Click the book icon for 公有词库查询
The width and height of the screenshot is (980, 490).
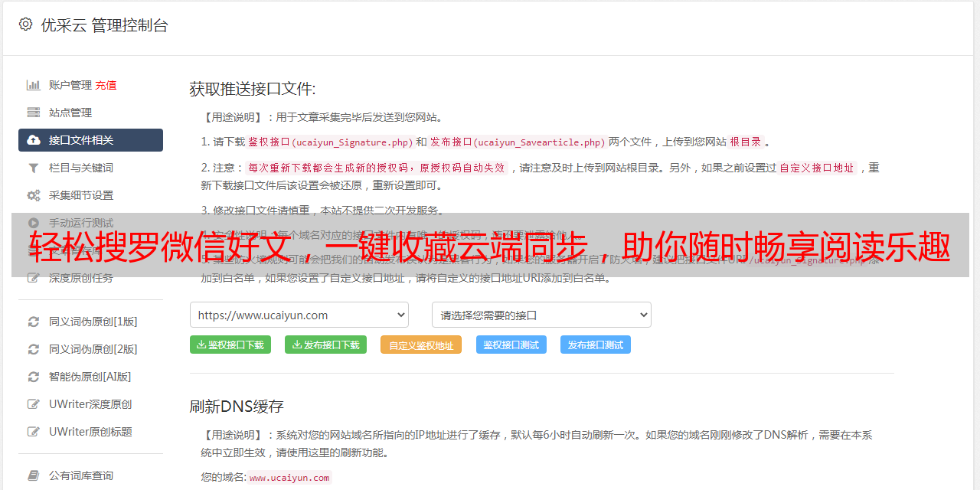point(34,475)
